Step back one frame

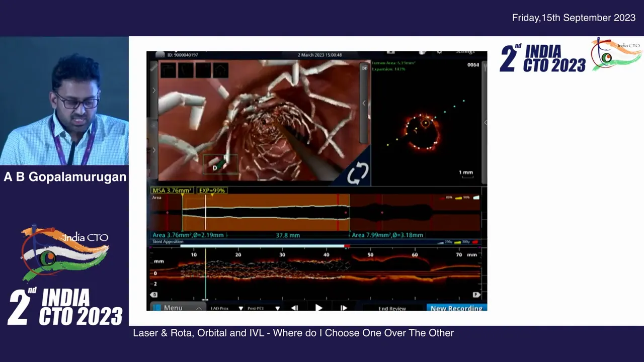[295, 308]
